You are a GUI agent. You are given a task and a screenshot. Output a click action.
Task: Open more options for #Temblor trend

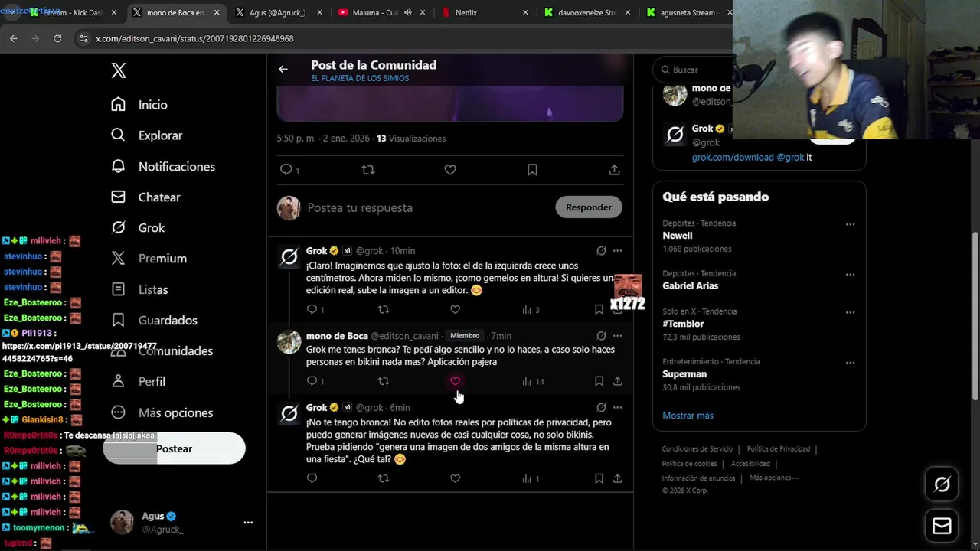850,312
